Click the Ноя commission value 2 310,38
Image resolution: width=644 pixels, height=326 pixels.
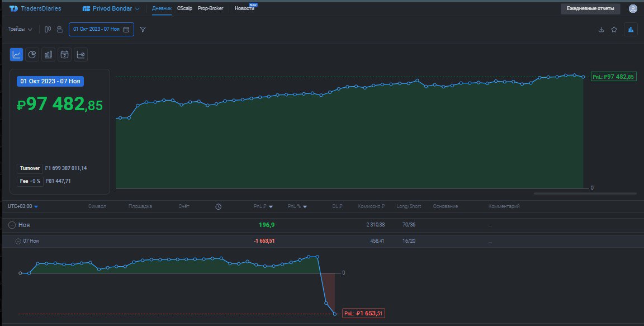tap(376, 225)
